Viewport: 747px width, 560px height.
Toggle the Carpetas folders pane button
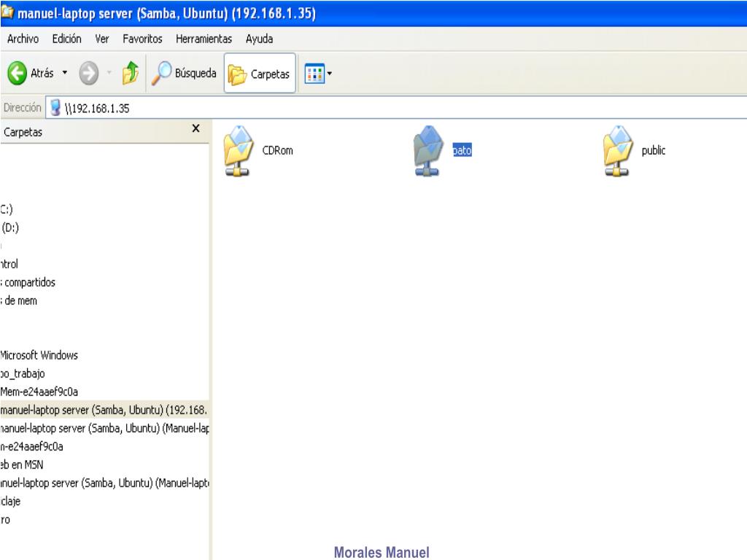(x=260, y=74)
